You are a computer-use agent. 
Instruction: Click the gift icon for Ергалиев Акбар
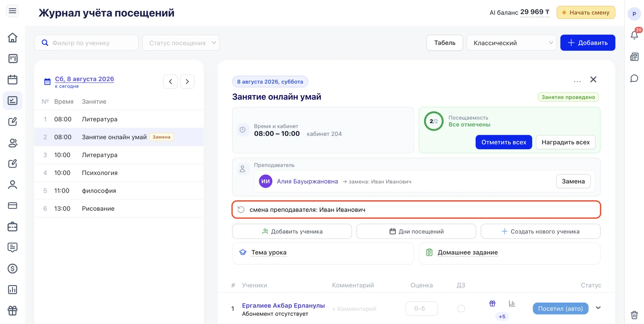[492, 304]
